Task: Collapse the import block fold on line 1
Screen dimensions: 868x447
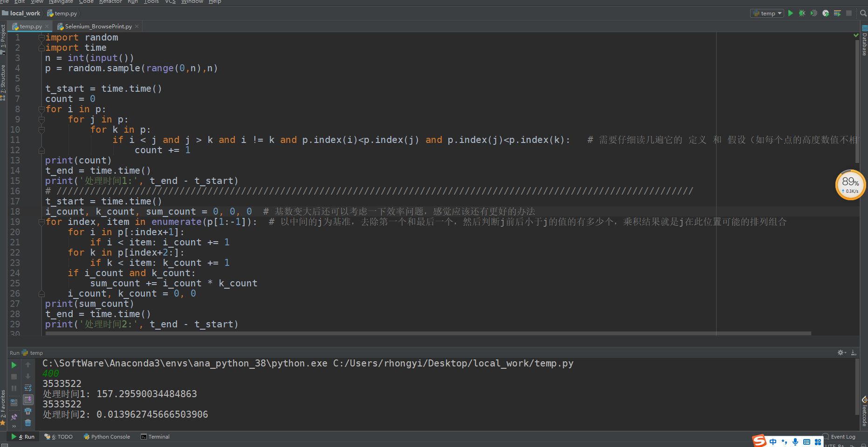Action: (x=41, y=37)
